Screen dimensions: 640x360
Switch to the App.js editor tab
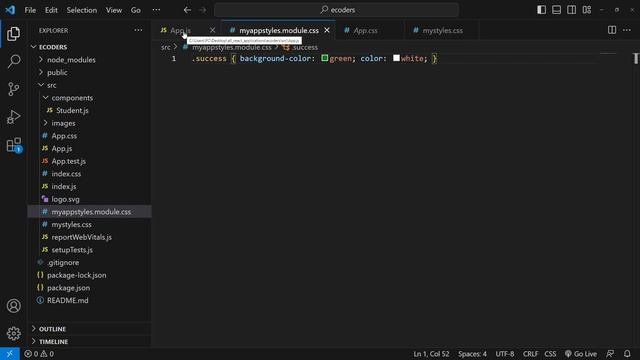[x=180, y=30]
